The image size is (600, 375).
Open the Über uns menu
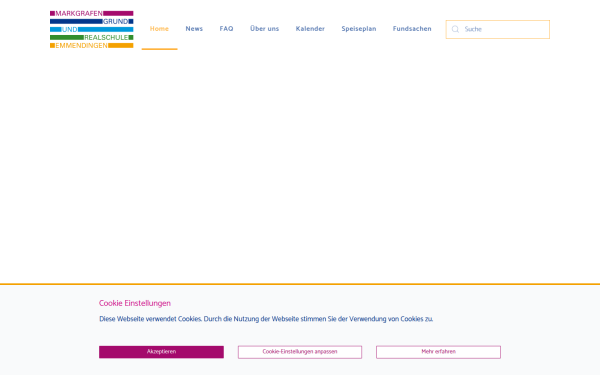264,29
